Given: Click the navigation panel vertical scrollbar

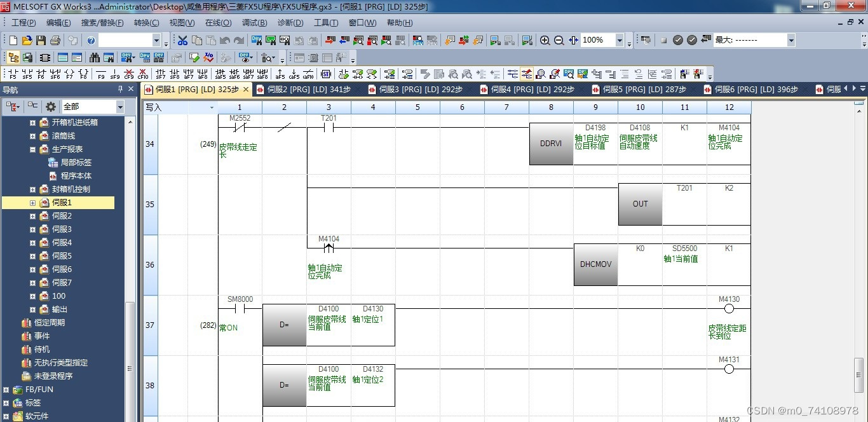Looking at the screenshot, I should tap(130, 267).
